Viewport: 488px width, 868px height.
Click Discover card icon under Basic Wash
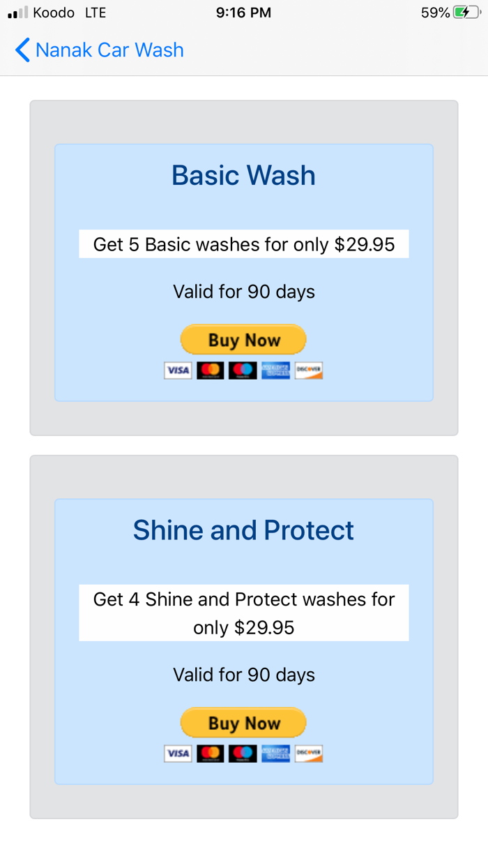pos(308,371)
